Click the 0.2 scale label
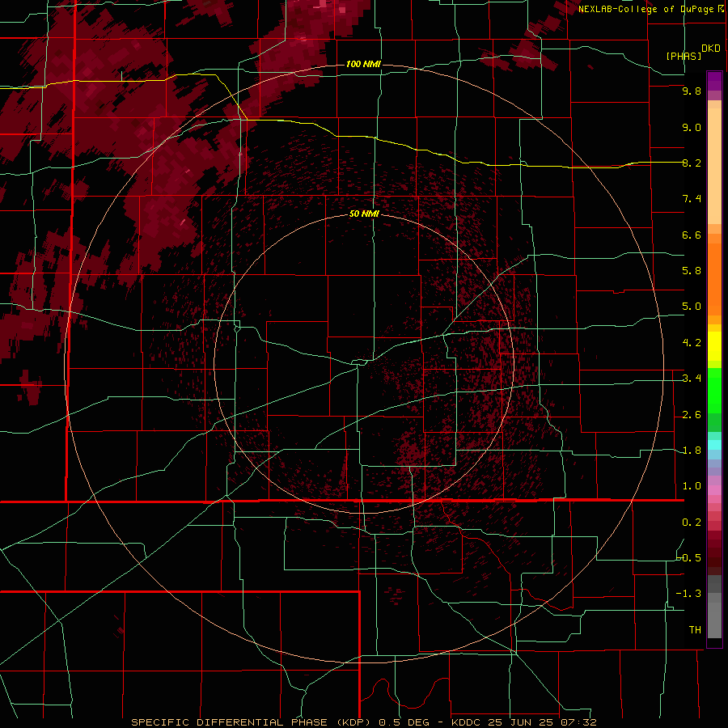Viewport: 728px width, 728px height. tap(692, 523)
